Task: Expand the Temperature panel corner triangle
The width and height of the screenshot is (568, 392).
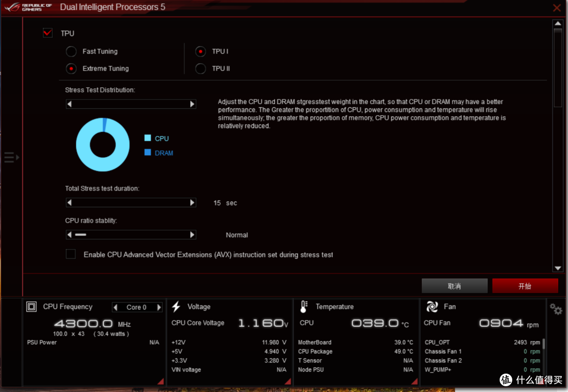Action: click(x=415, y=381)
